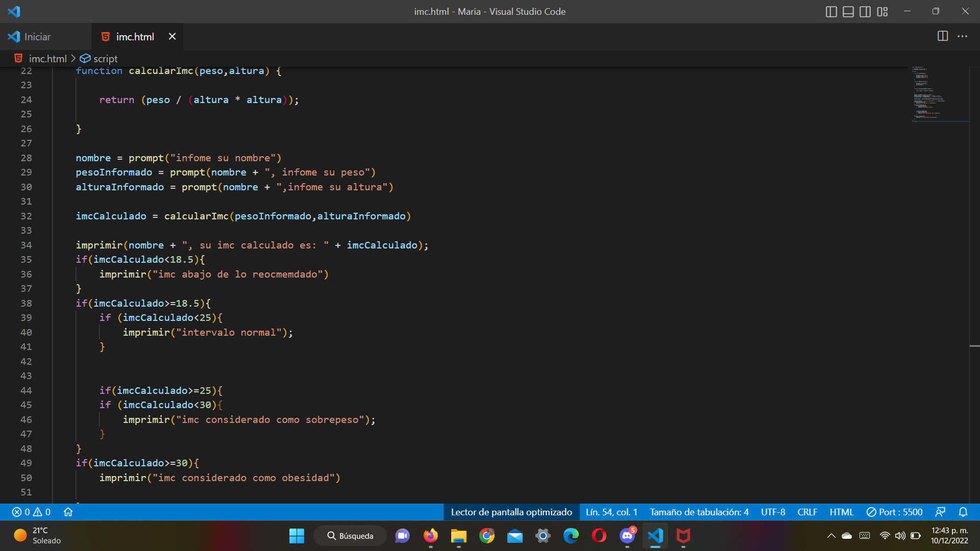Open the taskbar Búsqueda search box

[x=350, y=536]
